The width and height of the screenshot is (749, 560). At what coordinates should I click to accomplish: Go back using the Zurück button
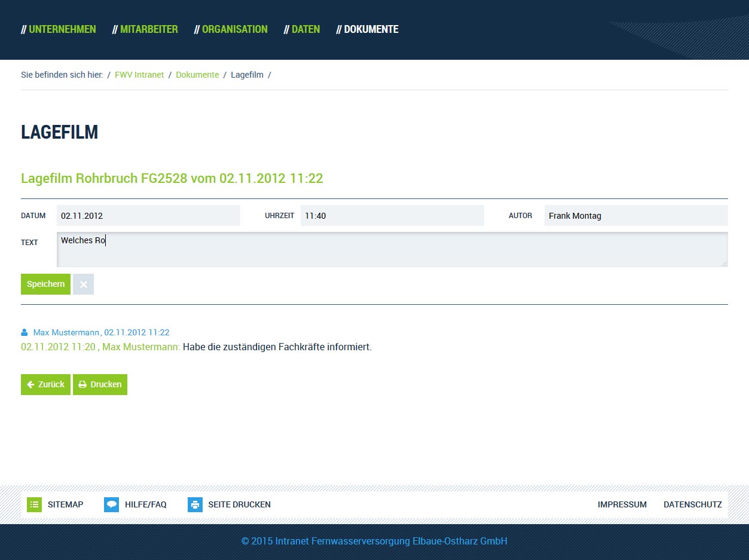pyautogui.click(x=45, y=384)
